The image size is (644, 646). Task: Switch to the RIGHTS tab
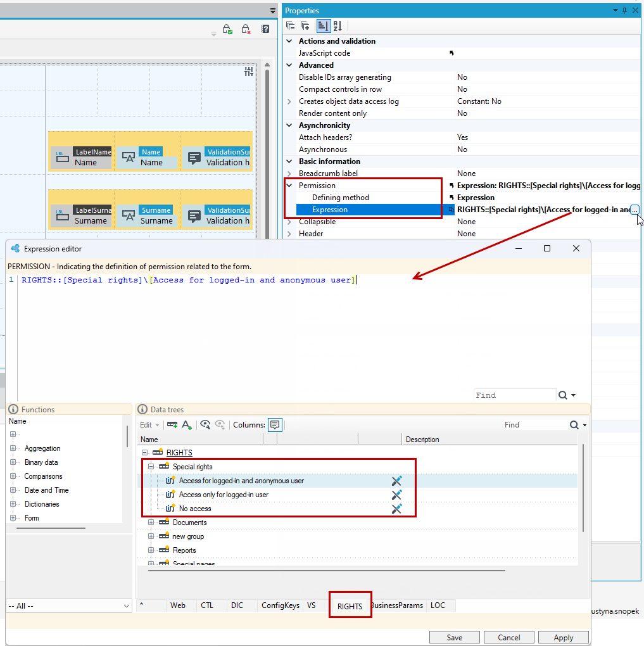[x=350, y=607]
